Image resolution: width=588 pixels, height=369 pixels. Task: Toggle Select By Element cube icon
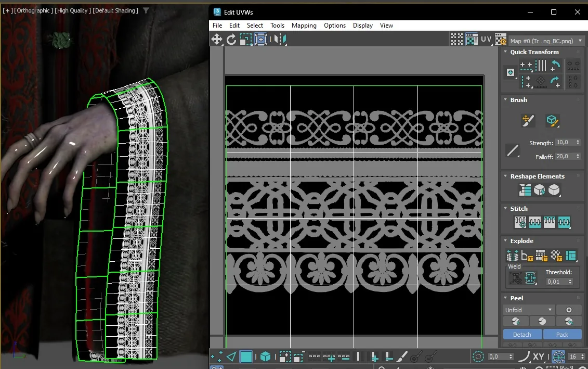[x=265, y=357]
